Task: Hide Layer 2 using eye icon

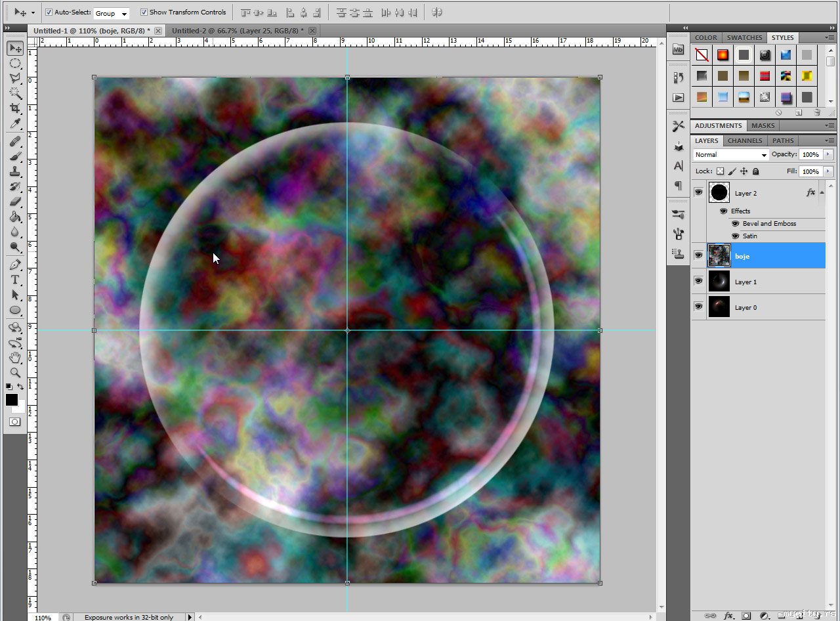Action: click(698, 192)
